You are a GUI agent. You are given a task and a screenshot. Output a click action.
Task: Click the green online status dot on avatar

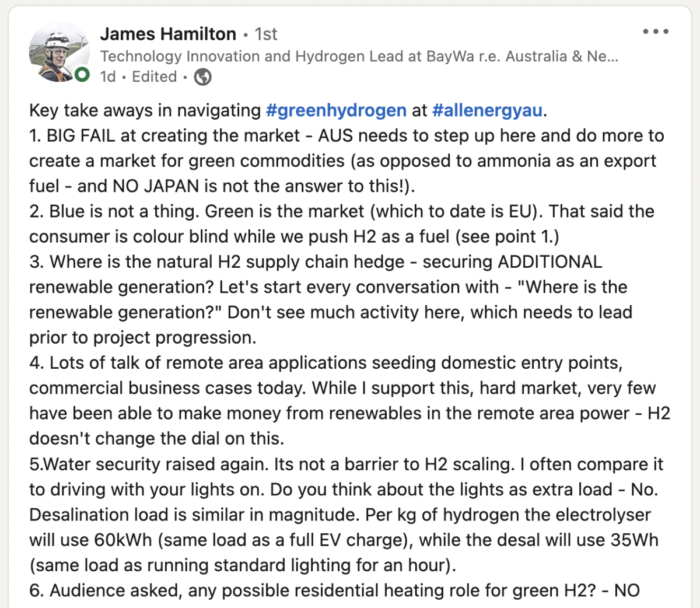click(82, 74)
